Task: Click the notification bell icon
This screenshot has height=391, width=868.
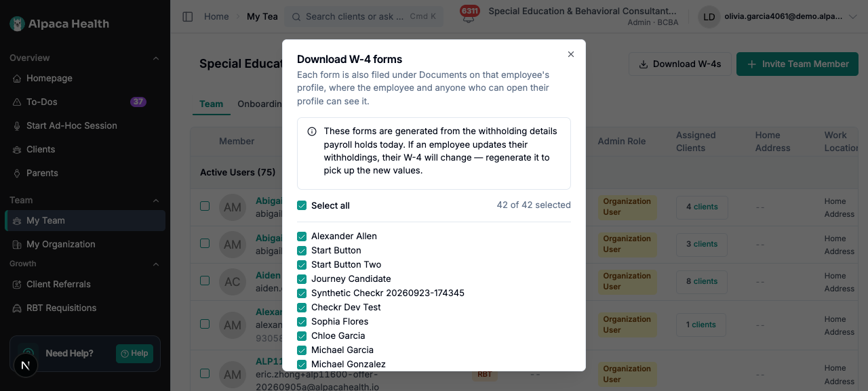Action: [469, 17]
